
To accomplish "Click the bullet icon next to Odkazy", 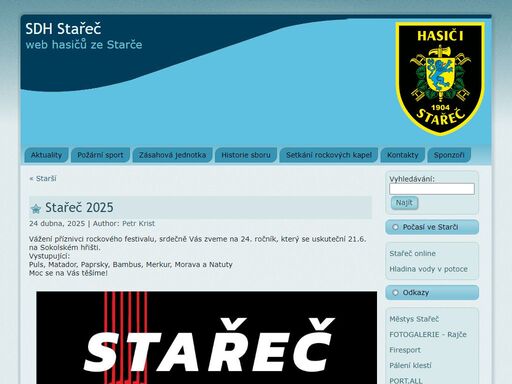I will coord(395,293).
